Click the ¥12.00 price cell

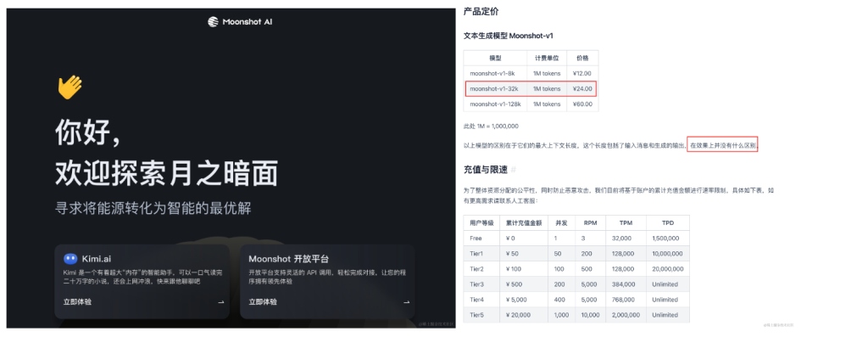[x=581, y=73]
